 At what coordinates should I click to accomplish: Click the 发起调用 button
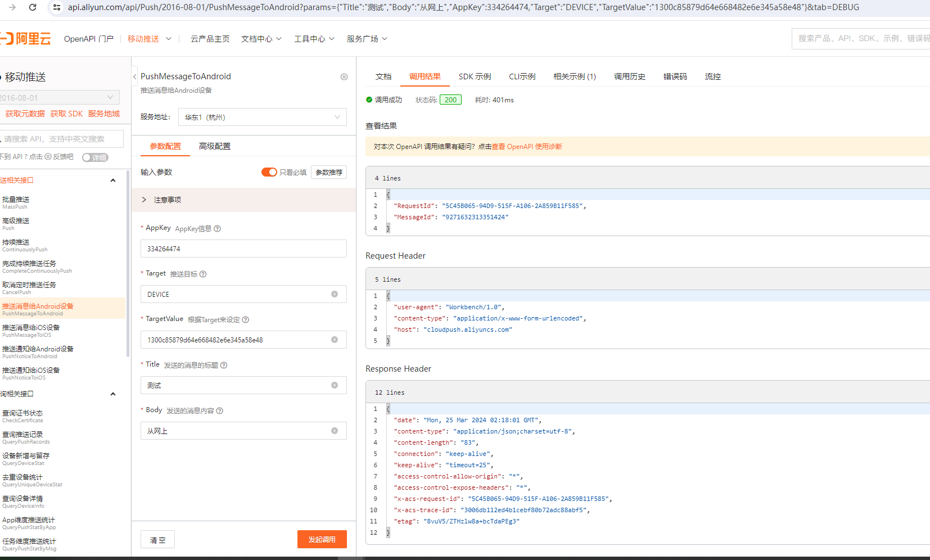coord(322,539)
